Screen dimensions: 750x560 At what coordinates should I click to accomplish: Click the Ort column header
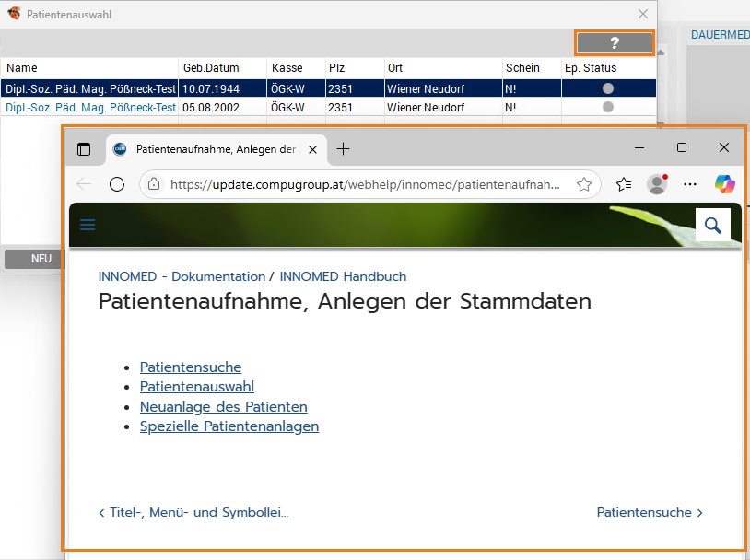click(x=443, y=68)
